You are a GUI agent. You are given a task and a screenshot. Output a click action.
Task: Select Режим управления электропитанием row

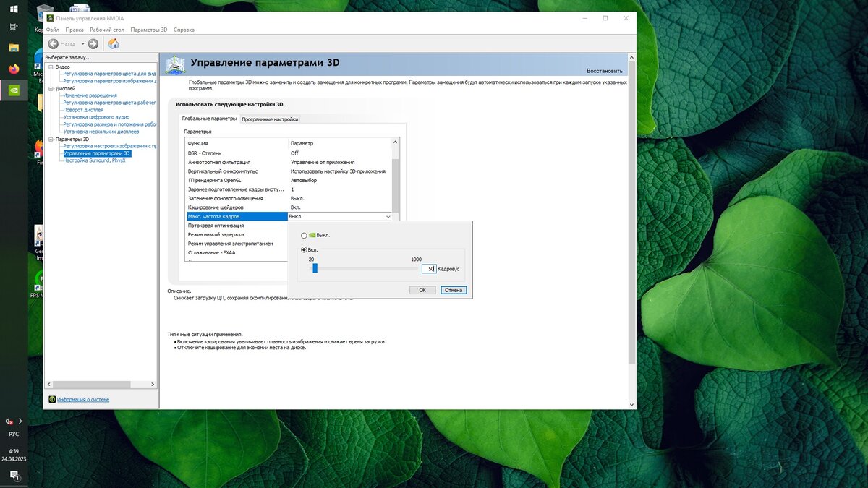click(237, 244)
